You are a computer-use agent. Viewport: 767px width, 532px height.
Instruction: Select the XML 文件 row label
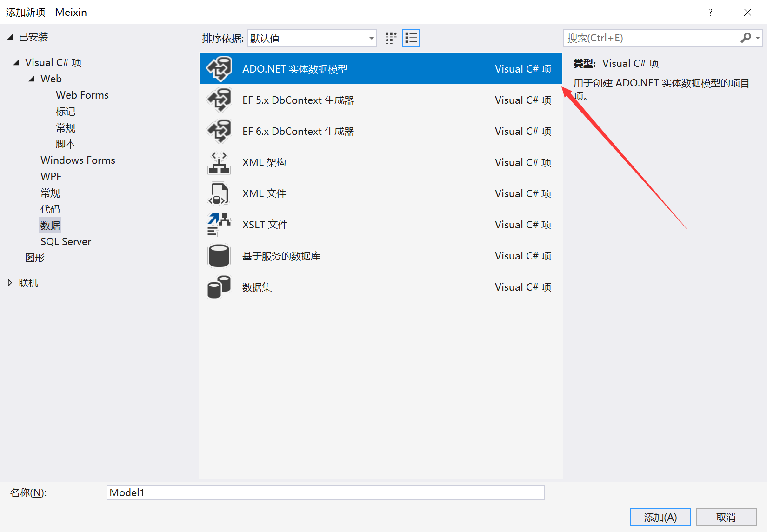click(264, 193)
